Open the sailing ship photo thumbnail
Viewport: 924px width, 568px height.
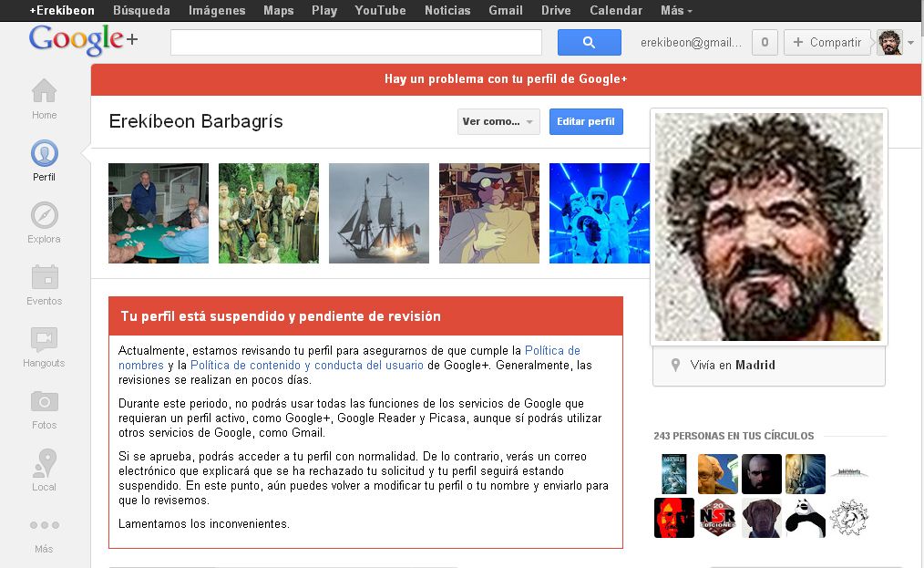[378, 213]
